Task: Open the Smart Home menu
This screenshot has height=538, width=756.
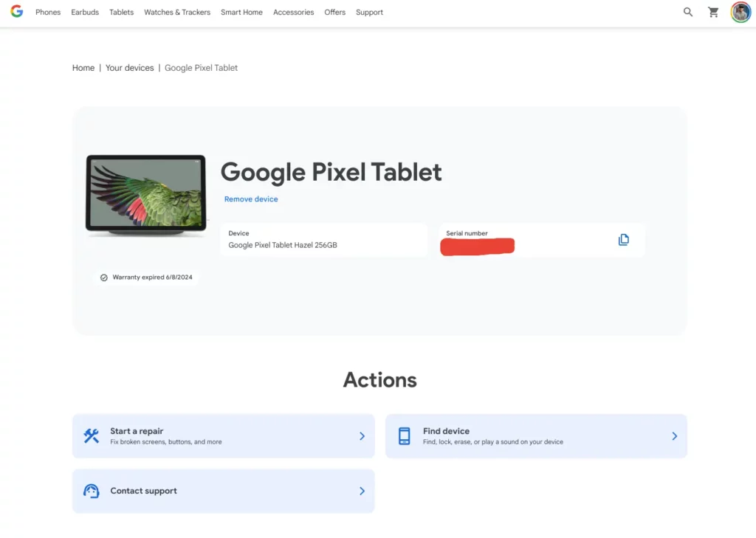Action: pos(241,12)
